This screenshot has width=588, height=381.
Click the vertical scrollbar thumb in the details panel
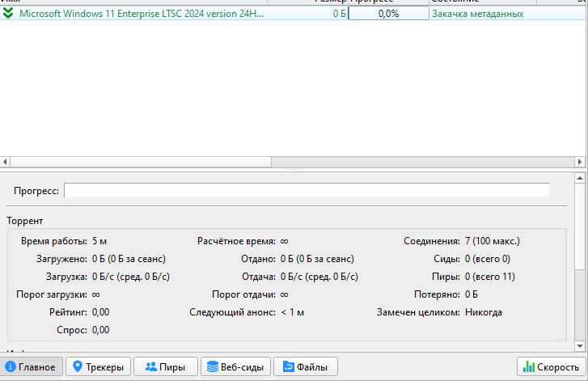click(580, 226)
